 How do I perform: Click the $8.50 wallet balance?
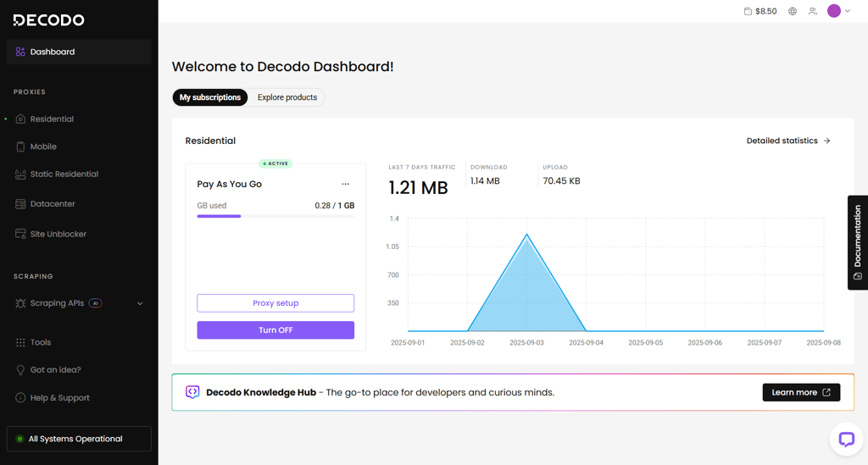click(765, 11)
